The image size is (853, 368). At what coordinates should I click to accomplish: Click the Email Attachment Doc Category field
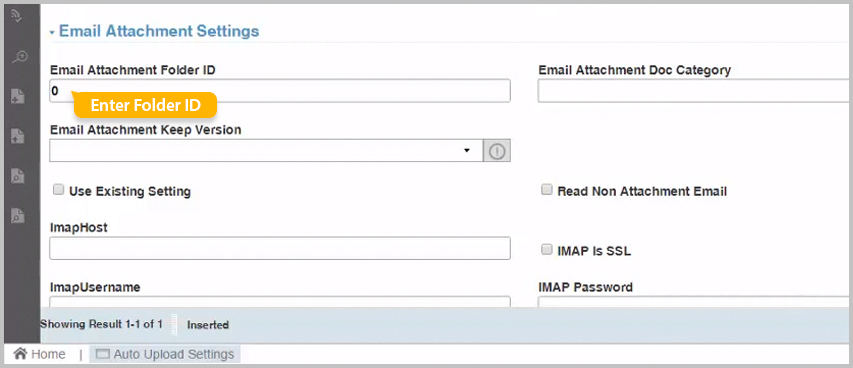(694, 91)
